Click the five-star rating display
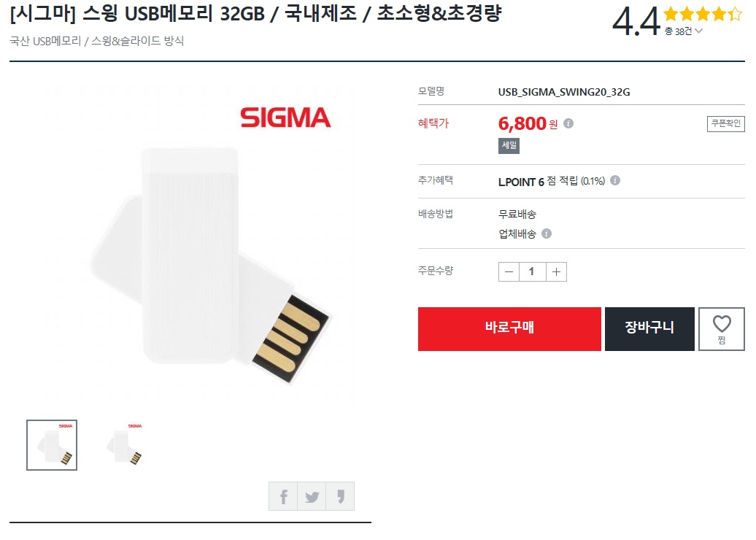 click(703, 14)
